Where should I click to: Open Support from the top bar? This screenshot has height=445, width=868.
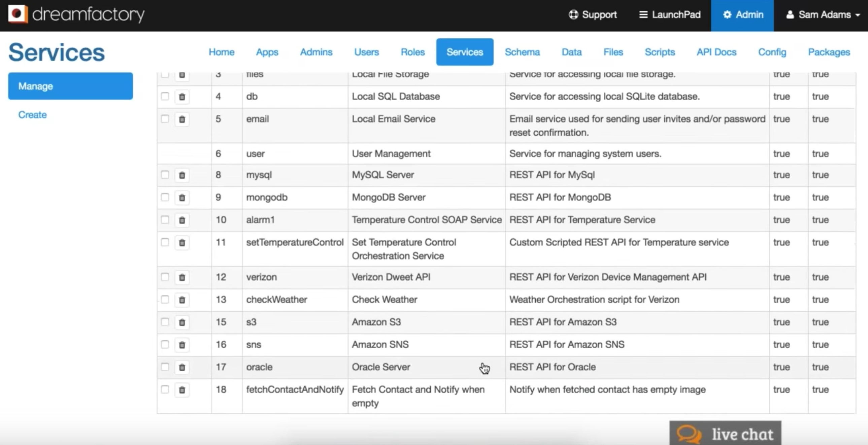[x=593, y=15]
